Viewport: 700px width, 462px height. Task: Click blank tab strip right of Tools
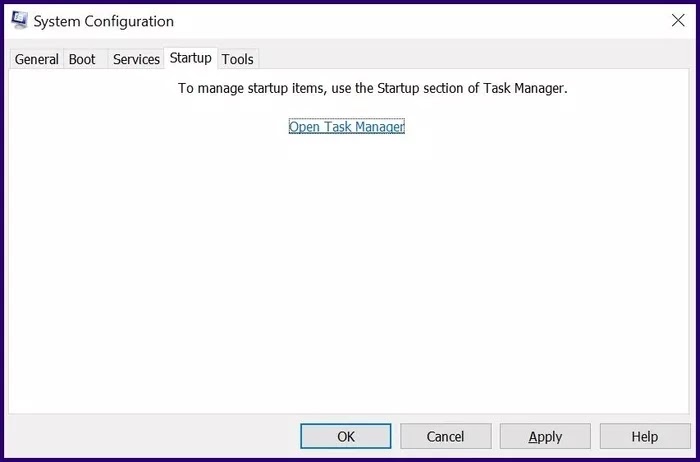click(473, 58)
